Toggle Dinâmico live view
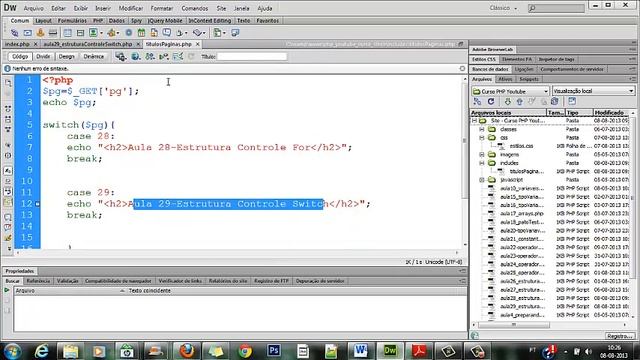 93,56
